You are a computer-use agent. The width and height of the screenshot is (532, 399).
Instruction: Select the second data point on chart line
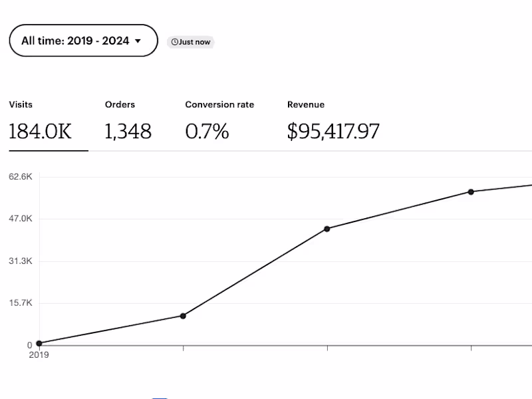point(183,316)
